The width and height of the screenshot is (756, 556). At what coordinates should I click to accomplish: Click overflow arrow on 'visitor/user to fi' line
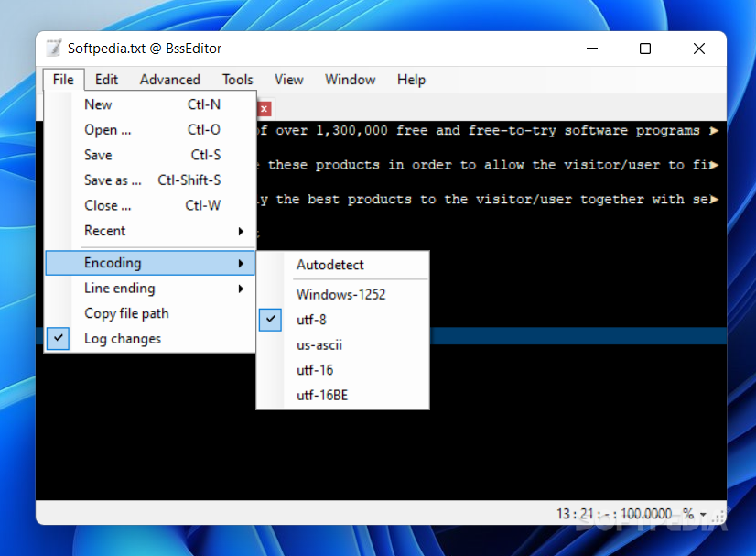[x=714, y=165]
